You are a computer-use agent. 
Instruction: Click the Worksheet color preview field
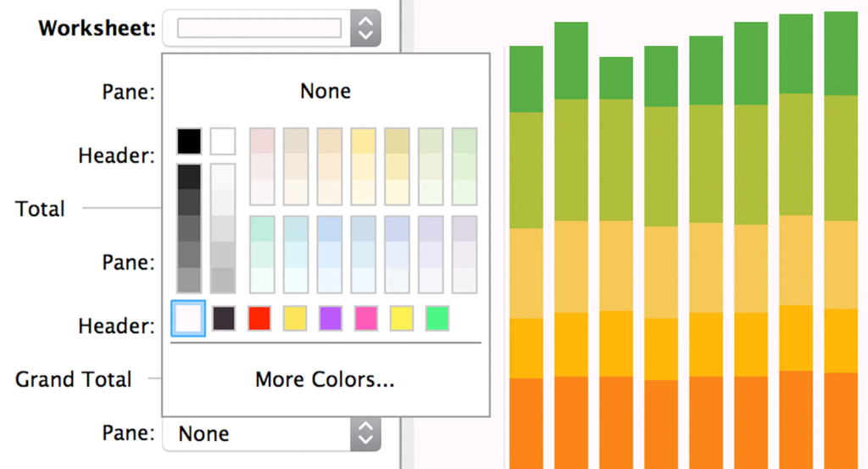point(259,28)
